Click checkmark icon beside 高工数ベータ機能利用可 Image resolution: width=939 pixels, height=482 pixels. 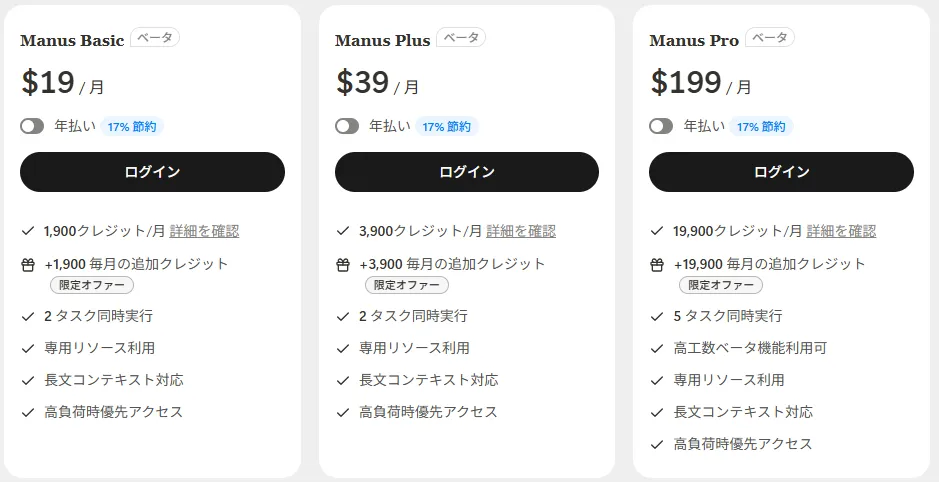click(657, 348)
